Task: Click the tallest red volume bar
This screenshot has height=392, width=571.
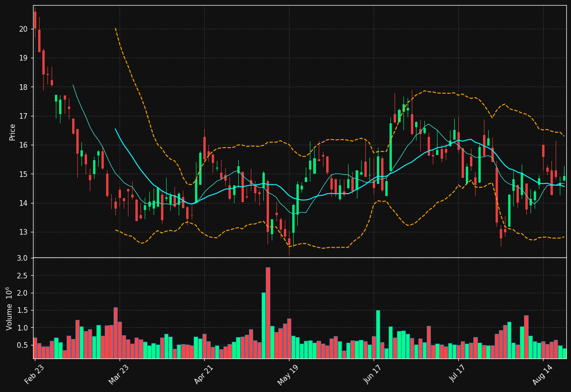Action: 268,313
